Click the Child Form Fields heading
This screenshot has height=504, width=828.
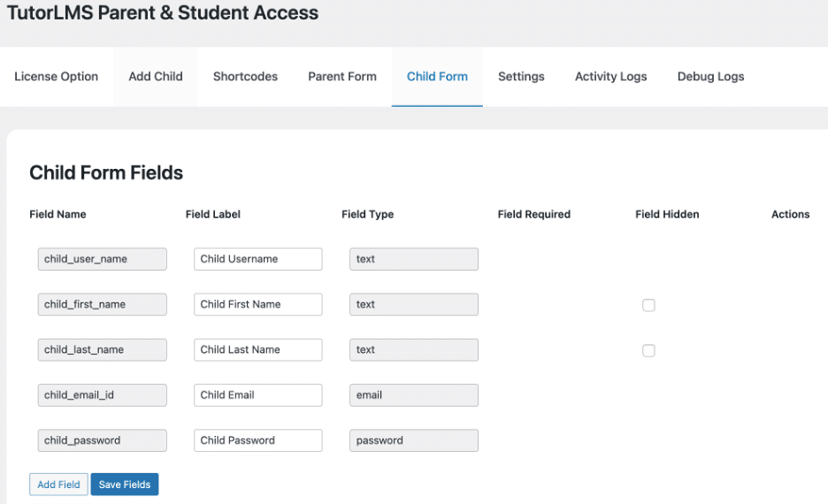(106, 172)
